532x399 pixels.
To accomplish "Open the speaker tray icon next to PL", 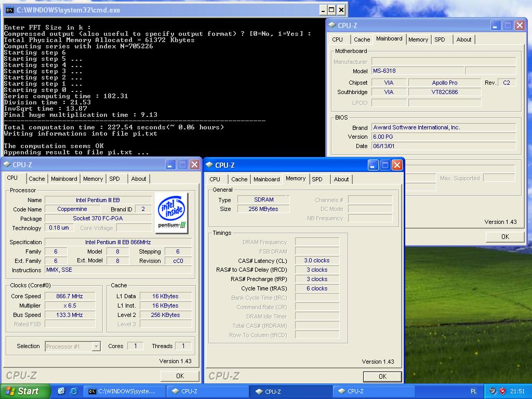I will pos(493,391).
